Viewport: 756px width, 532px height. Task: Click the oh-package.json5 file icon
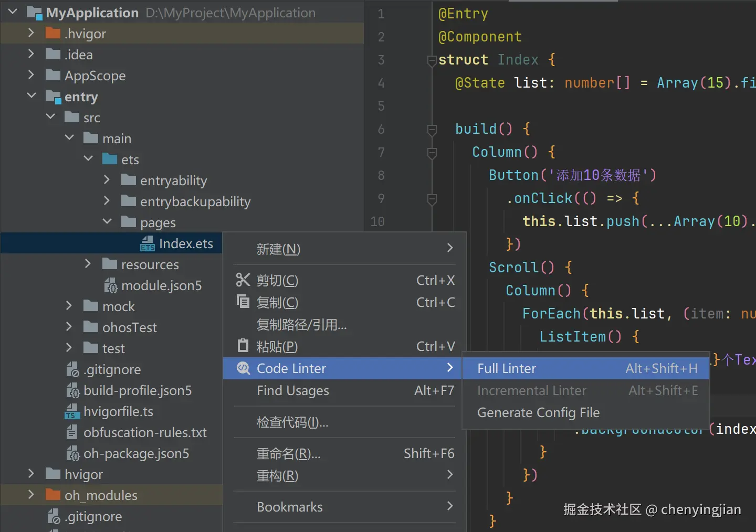pyautogui.click(x=72, y=453)
